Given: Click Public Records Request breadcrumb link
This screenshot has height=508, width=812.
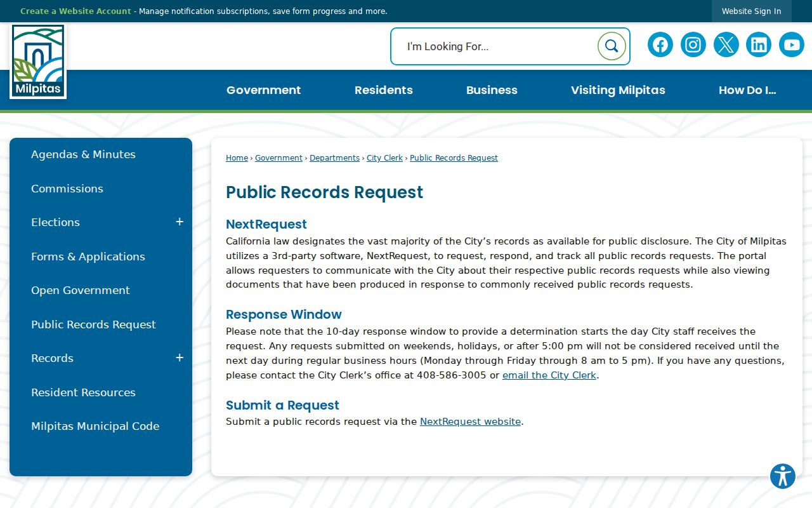Looking at the screenshot, I should [454, 158].
